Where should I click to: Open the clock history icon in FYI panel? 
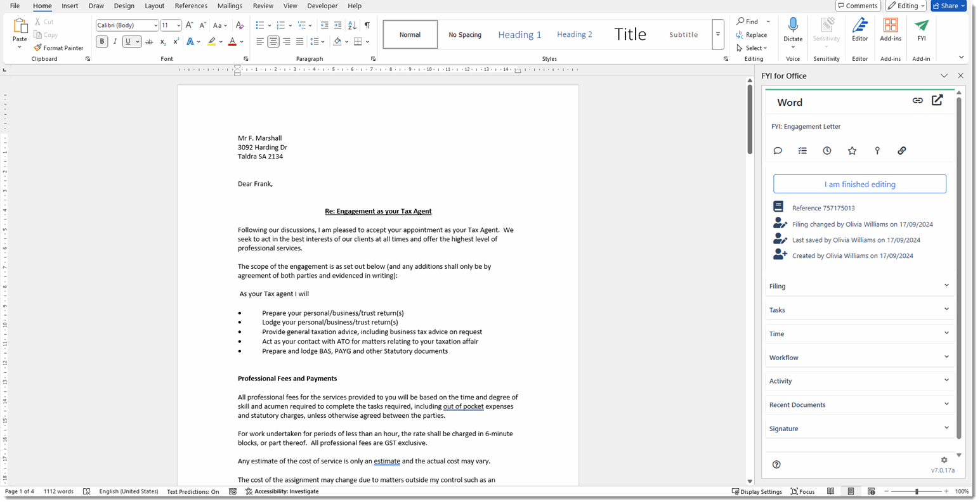827,151
